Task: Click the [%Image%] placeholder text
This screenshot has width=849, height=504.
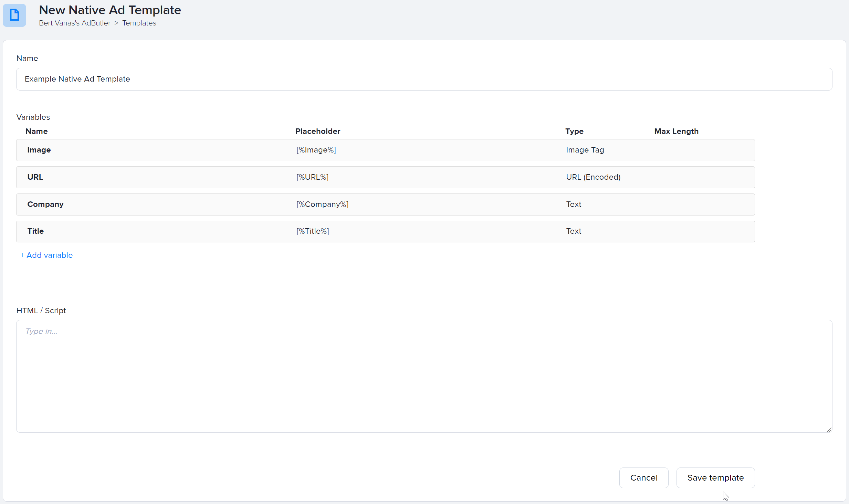Action: click(316, 150)
